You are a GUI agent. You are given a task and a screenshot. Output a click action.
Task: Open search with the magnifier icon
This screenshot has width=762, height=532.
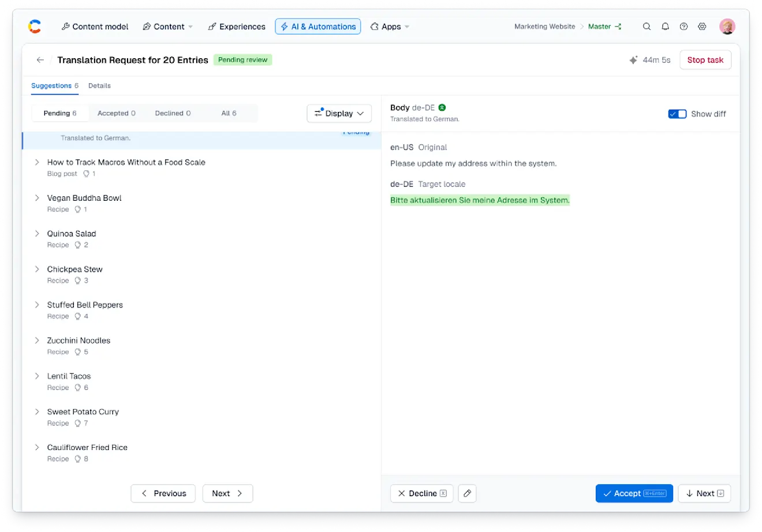[647, 27]
